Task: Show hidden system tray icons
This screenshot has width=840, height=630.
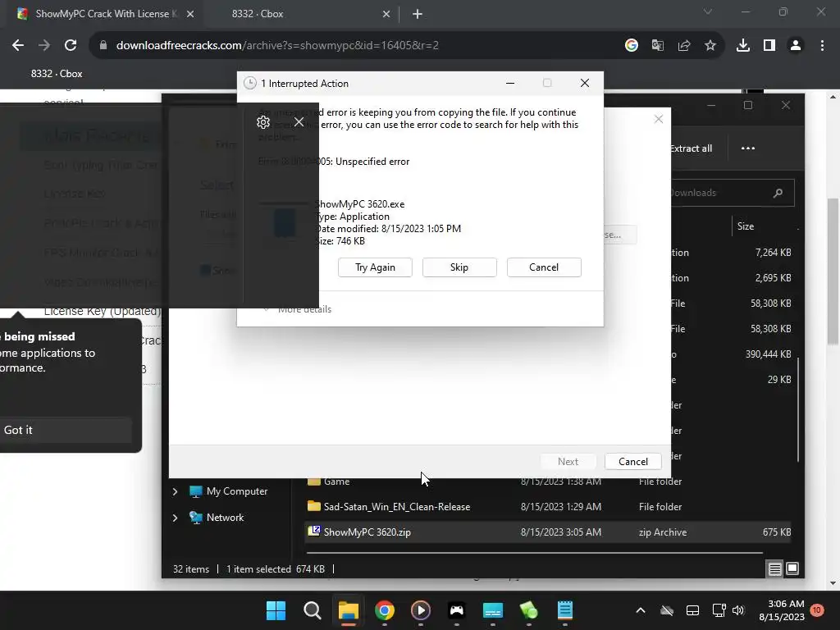Action: (x=640, y=610)
